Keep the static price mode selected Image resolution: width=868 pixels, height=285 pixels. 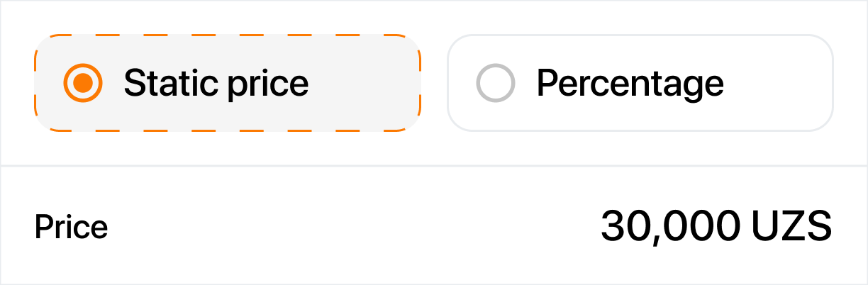(x=83, y=84)
